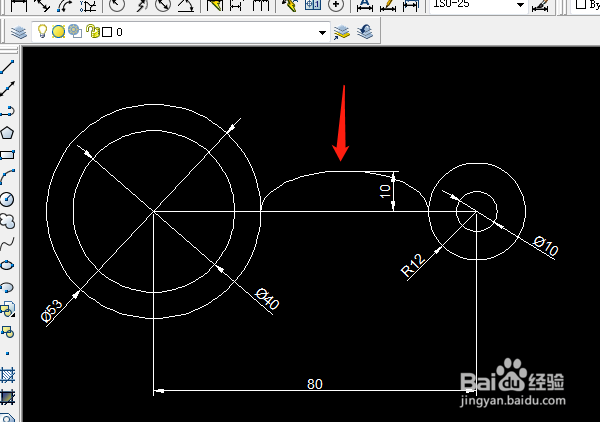
Task: Open the Dimension Style manager icon
Action: (x=540, y=5)
